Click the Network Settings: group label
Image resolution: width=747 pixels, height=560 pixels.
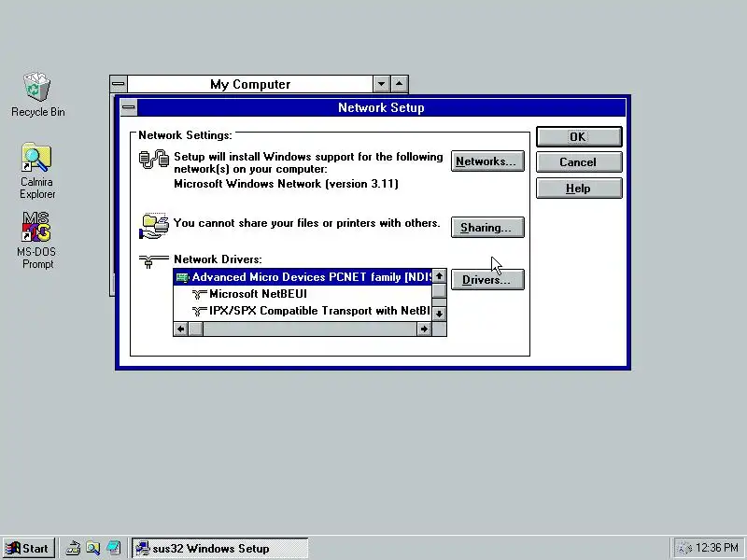(185, 135)
